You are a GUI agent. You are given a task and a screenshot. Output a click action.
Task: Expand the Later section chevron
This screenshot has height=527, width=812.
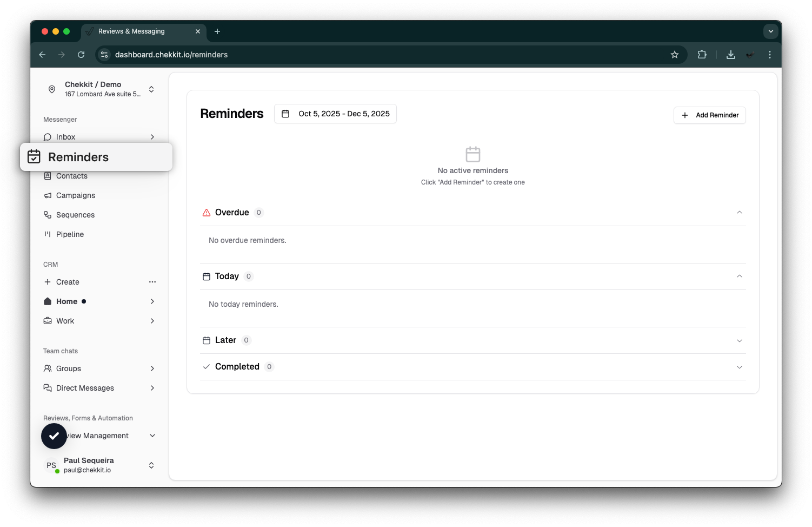tap(740, 340)
